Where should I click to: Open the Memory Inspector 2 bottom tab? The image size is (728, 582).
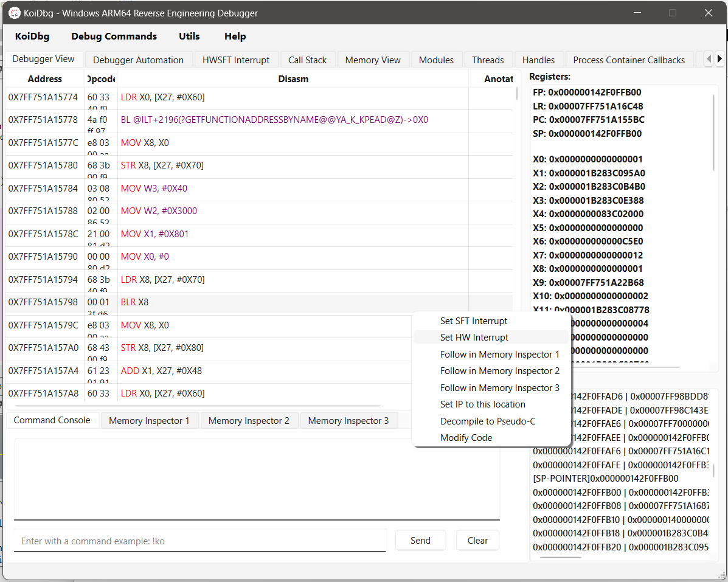[x=249, y=420]
